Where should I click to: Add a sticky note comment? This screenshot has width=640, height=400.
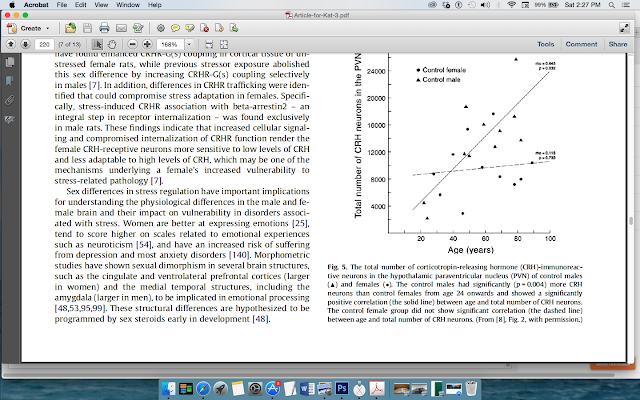tap(176, 28)
